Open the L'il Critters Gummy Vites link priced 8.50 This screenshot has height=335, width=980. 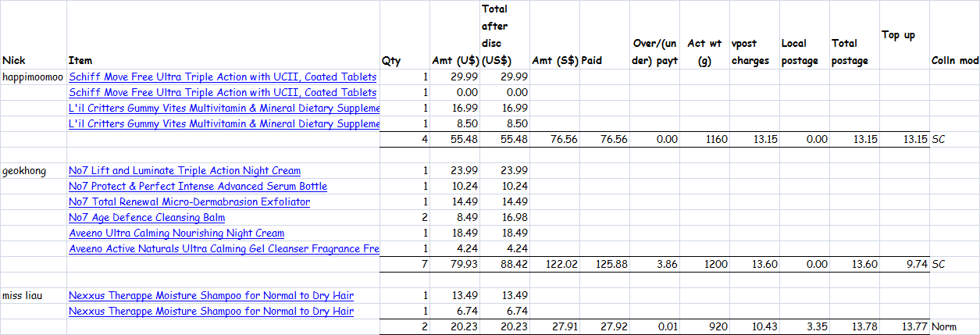click(224, 124)
